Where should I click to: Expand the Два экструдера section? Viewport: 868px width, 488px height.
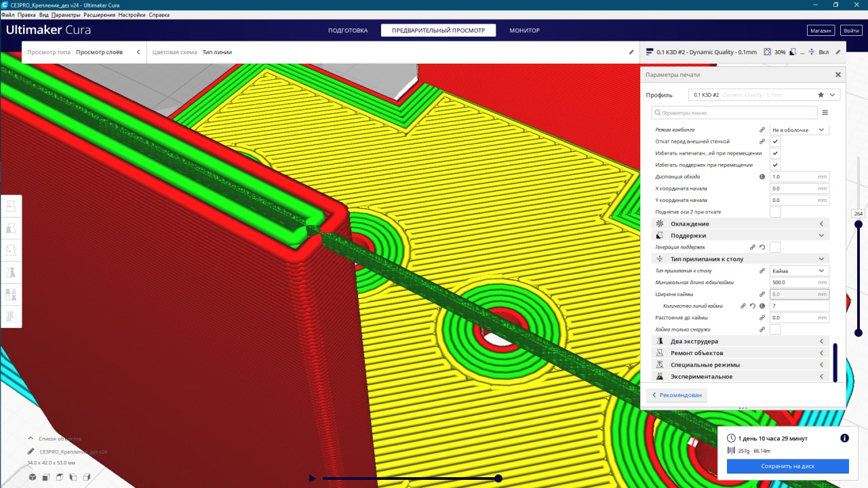(741, 341)
